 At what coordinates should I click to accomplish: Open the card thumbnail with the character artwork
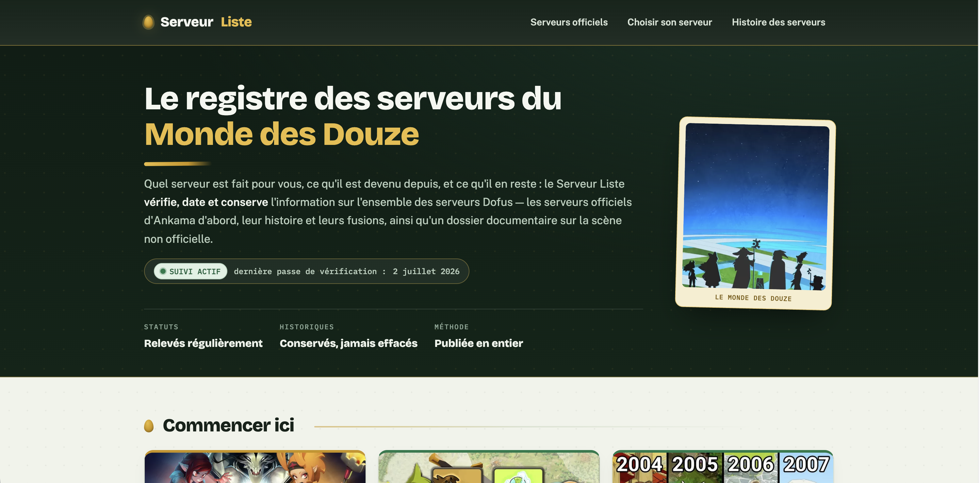point(255,467)
